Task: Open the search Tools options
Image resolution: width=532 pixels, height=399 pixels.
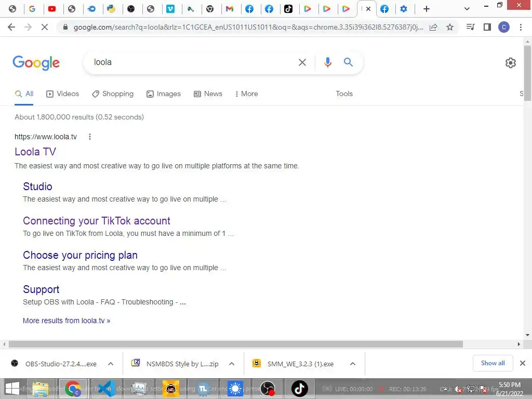Action: [x=344, y=94]
